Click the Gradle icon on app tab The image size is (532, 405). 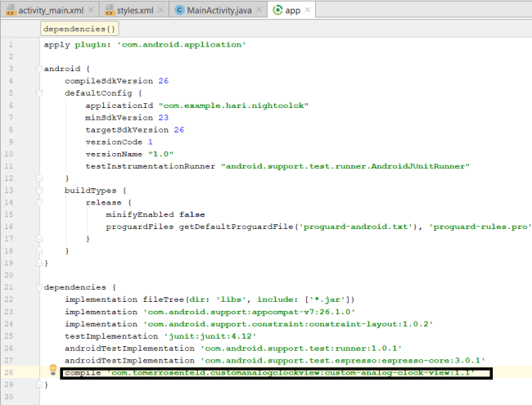point(277,10)
